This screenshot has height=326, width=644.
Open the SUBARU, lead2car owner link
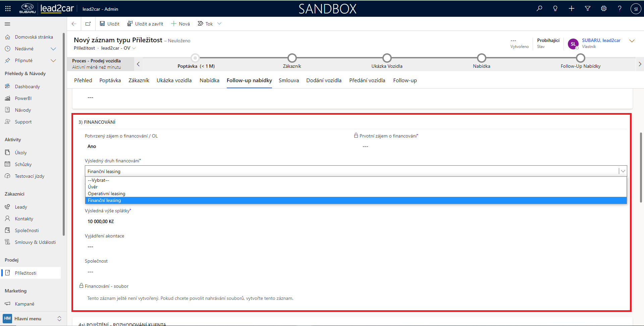(x=601, y=40)
